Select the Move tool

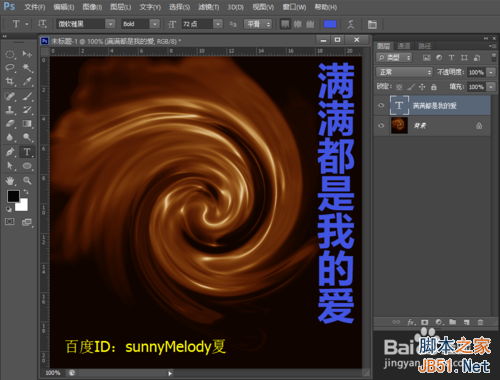point(27,54)
